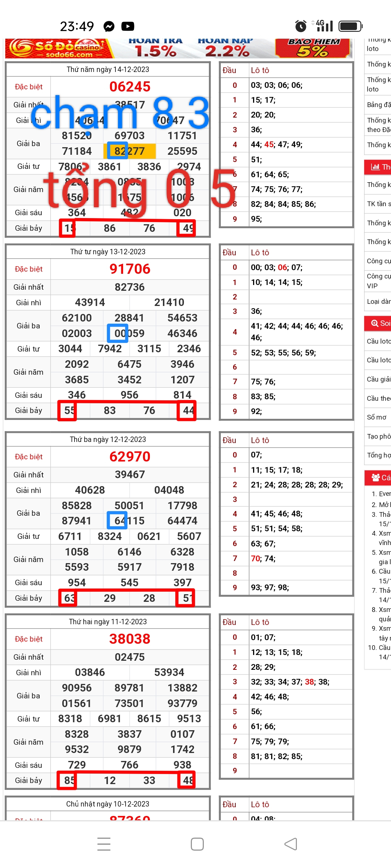The width and height of the screenshot is (391, 868).
Task: Open 'Cầu giải' sidebar link
Action: point(378,379)
